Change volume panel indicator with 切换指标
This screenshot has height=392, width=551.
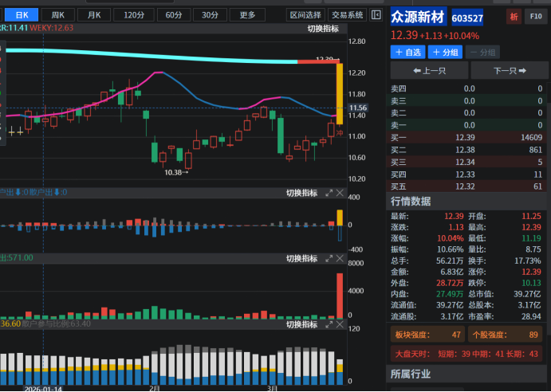[x=301, y=259]
